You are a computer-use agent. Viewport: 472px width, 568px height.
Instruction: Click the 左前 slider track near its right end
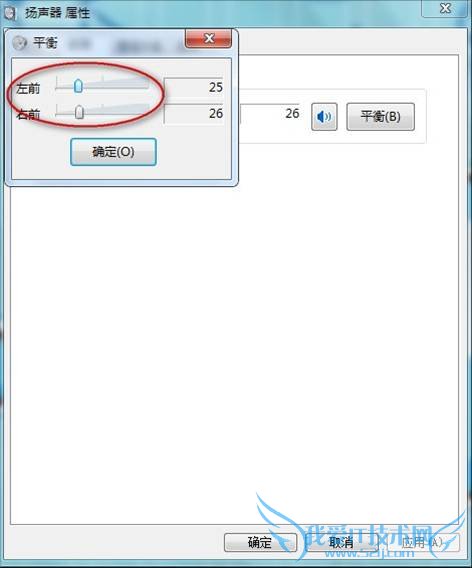coord(143,86)
